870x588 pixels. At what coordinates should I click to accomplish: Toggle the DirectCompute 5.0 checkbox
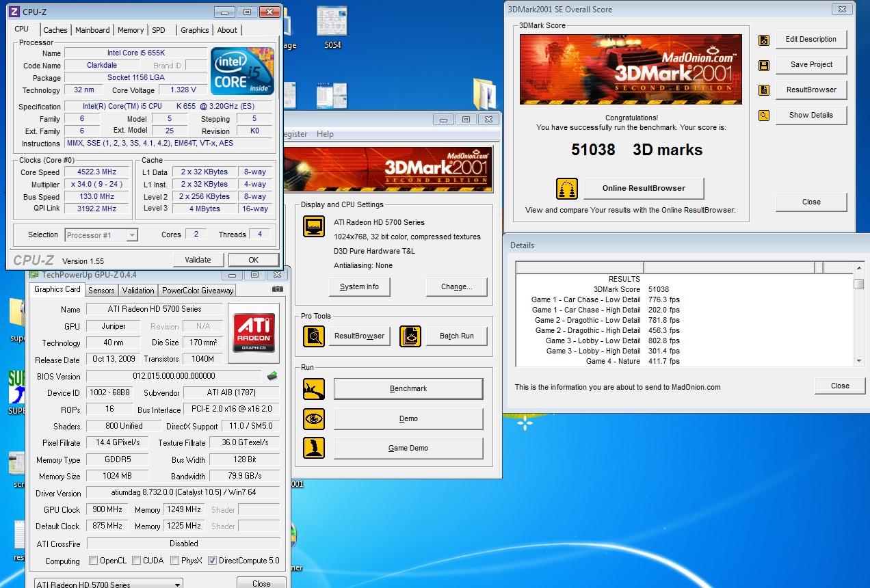[212, 561]
